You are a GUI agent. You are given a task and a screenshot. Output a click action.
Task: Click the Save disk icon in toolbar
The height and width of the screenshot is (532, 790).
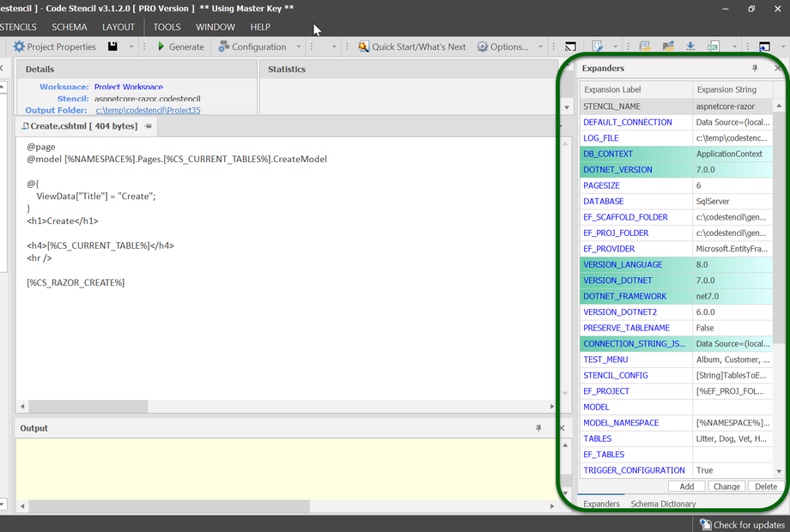point(113,47)
